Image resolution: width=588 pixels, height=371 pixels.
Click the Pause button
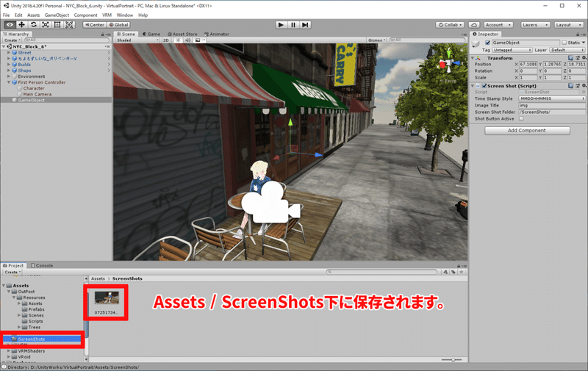pyautogui.click(x=293, y=25)
